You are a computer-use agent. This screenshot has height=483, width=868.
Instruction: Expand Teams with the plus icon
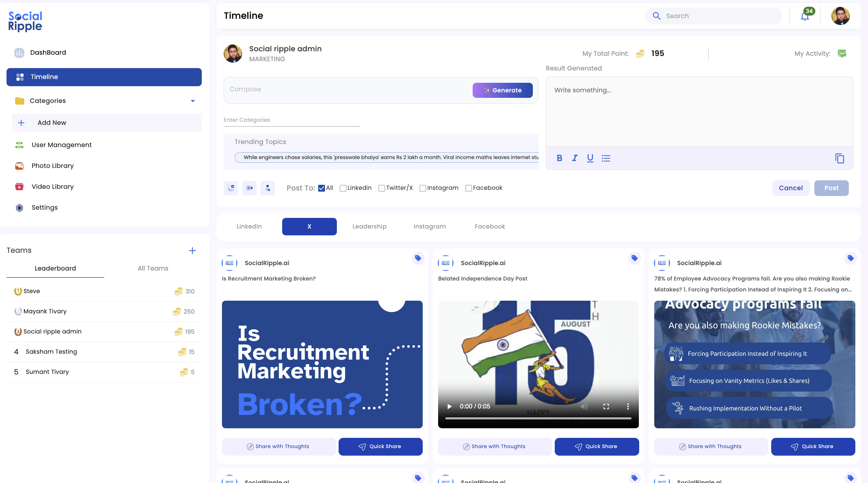click(193, 250)
